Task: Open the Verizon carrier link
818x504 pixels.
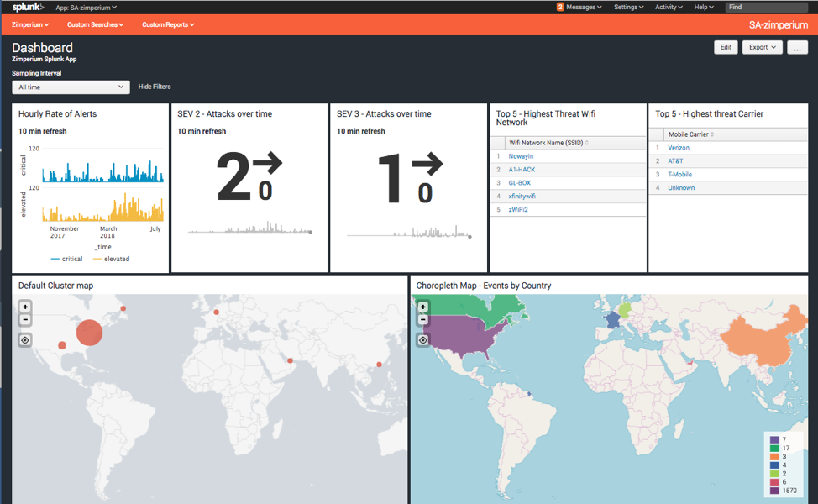Action: click(x=679, y=148)
